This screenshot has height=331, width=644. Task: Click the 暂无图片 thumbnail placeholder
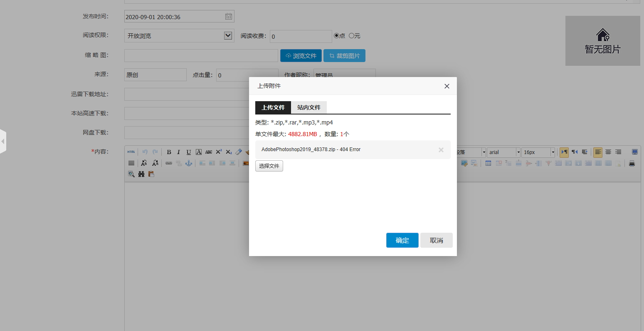pyautogui.click(x=603, y=41)
